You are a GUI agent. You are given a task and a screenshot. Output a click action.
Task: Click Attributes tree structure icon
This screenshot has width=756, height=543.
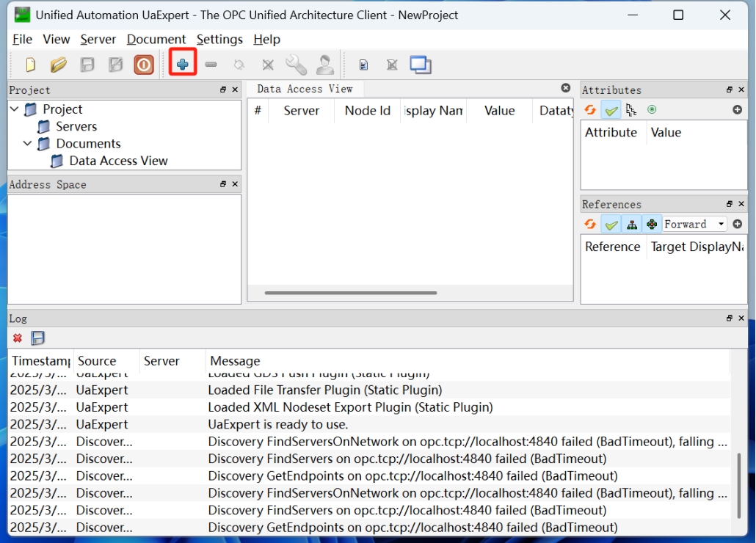[x=631, y=110]
